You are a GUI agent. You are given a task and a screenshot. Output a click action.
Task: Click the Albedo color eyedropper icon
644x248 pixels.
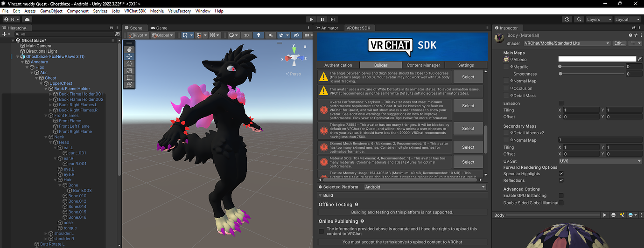tap(640, 59)
